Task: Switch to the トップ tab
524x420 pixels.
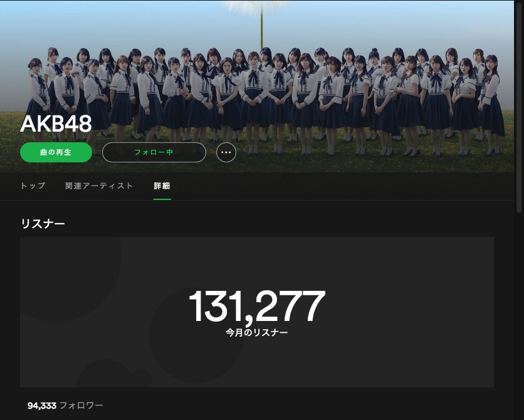Action: point(33,186)
